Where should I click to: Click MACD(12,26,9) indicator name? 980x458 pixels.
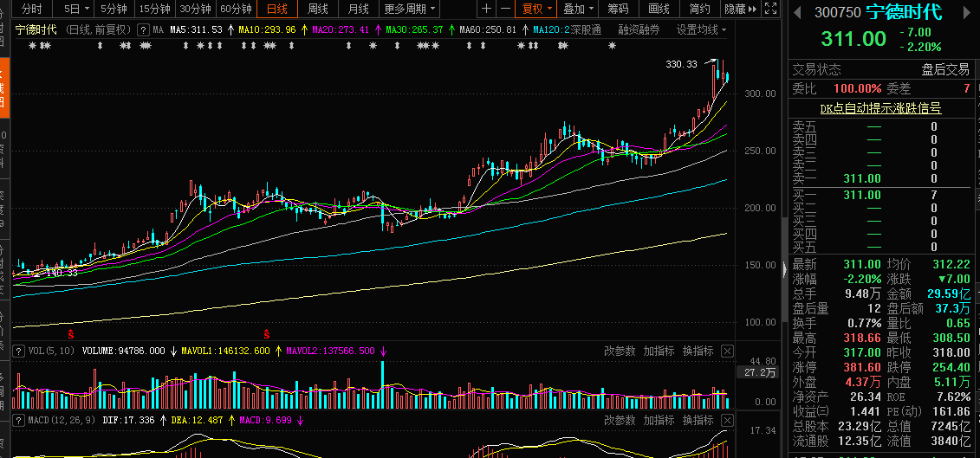[x=62, y=420]
